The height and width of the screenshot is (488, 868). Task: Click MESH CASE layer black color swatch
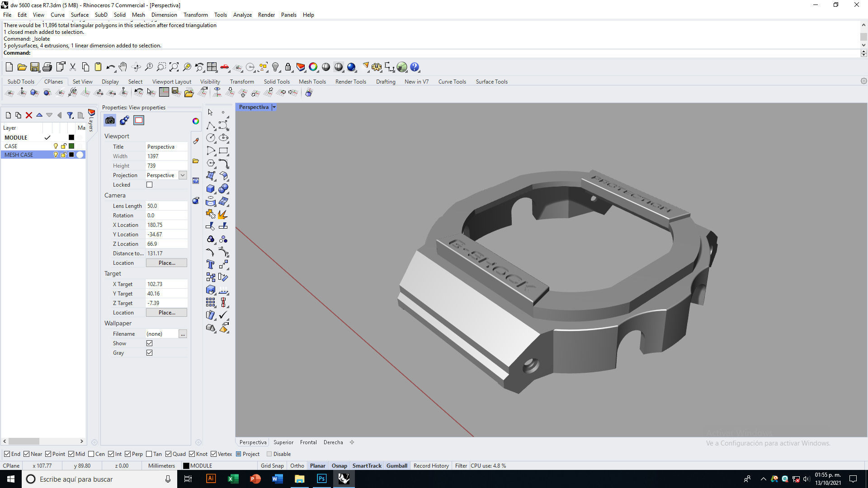[x=71, y=155]
